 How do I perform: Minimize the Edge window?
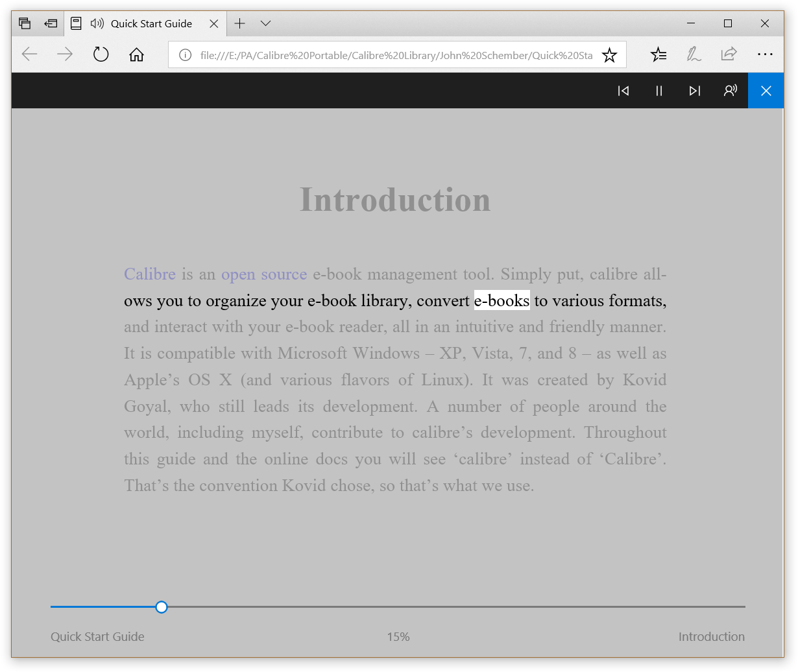[x=691, y=23]
